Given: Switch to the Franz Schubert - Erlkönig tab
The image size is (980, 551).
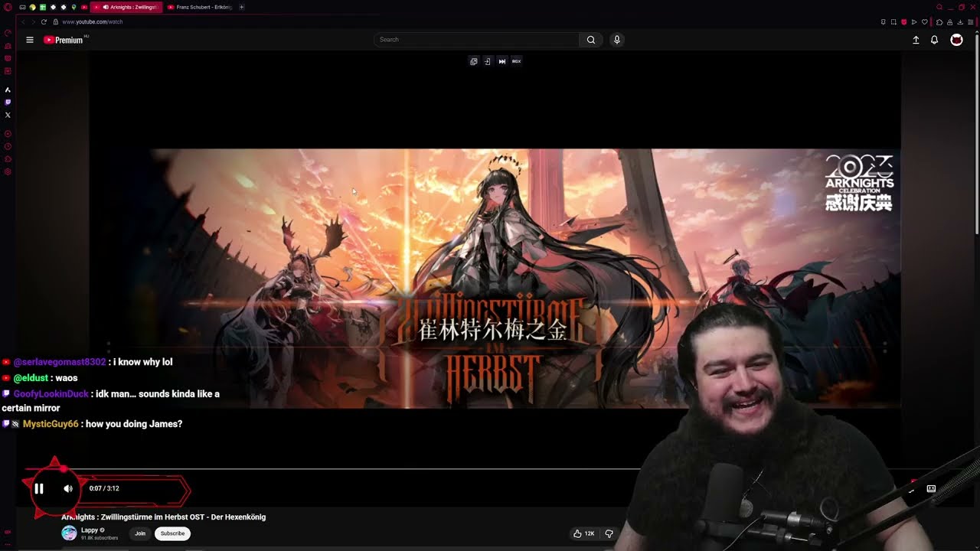Looking at the screenshot, I should pos(198,7).
